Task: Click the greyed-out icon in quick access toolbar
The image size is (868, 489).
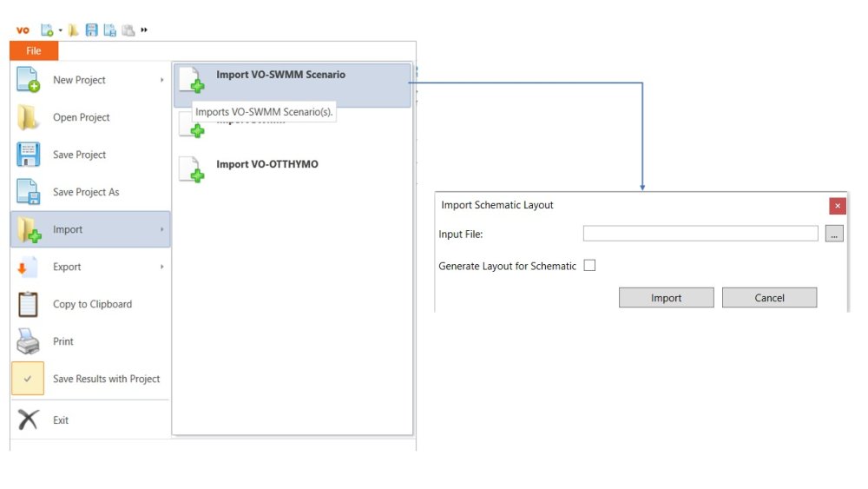Action: pos(128,30)
